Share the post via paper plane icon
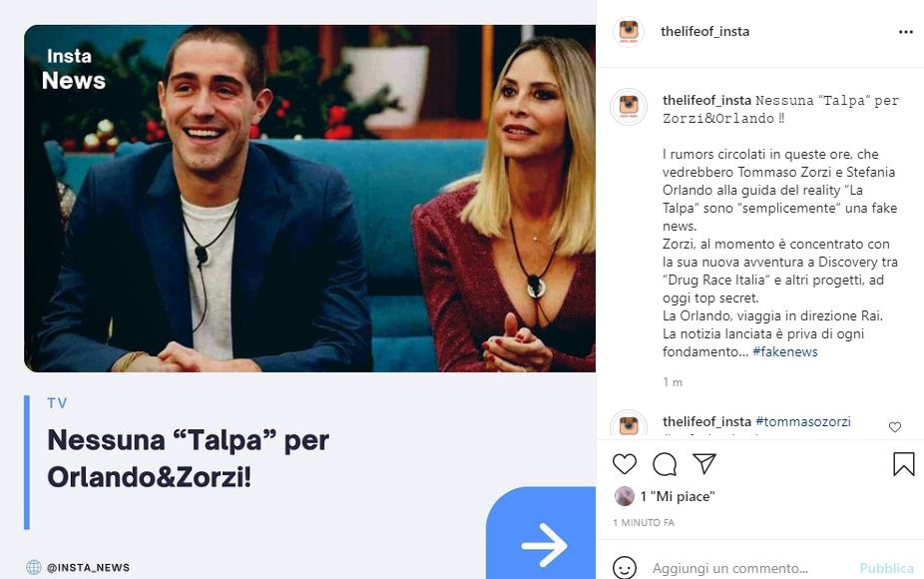 (704, 463)
